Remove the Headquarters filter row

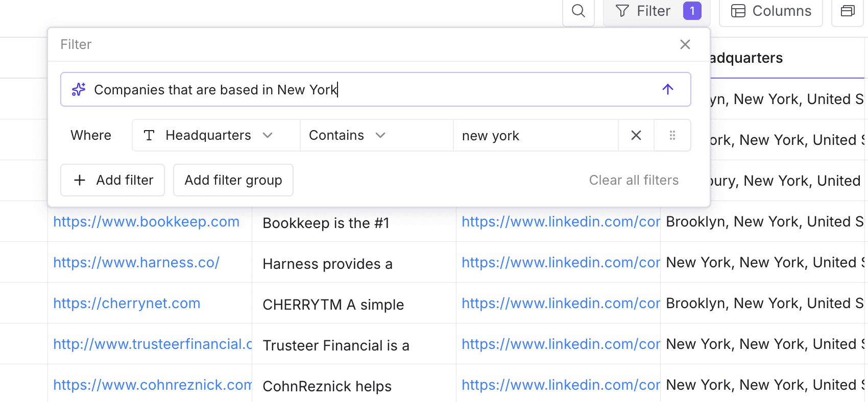coord(636,135)
